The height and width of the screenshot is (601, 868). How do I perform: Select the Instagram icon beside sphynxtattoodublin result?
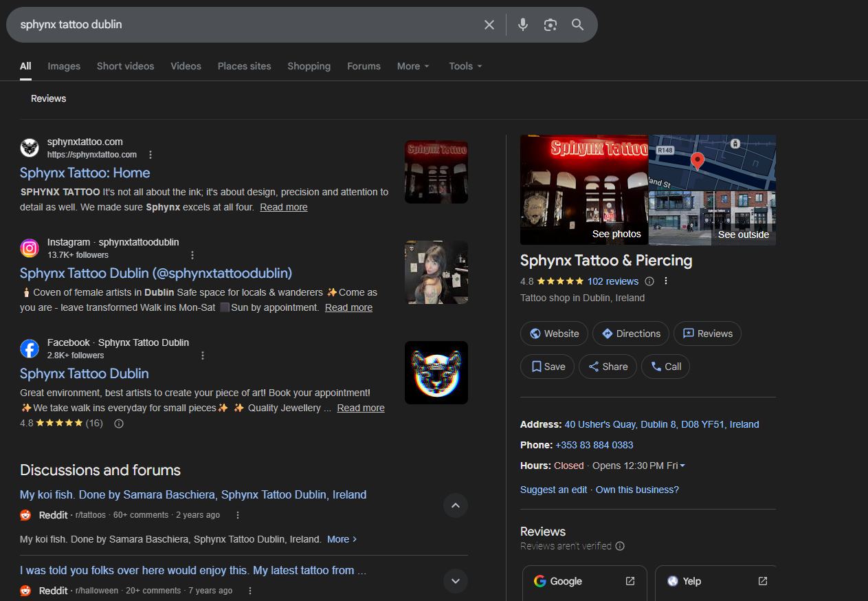(x=30, y=248)
